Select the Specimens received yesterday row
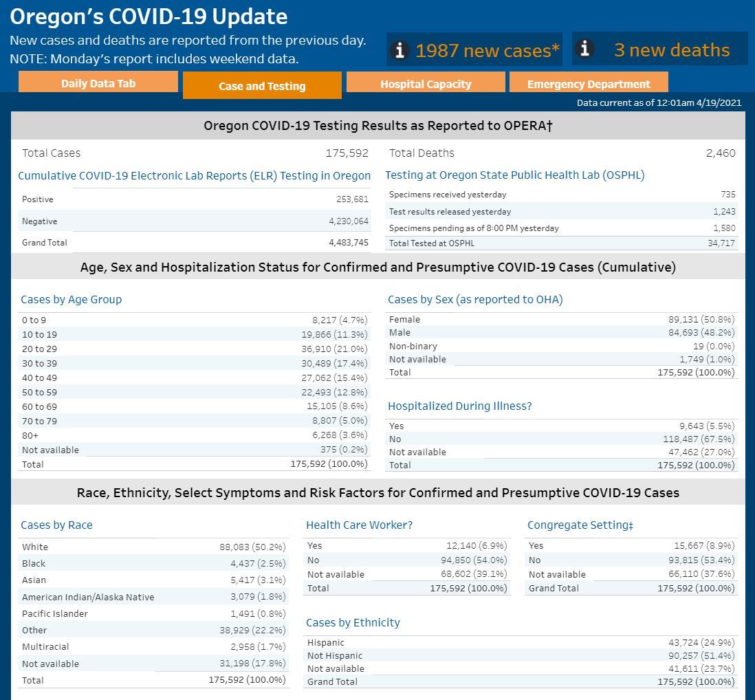This screenshot has width=755, height=700. click(x=561, y=195)
